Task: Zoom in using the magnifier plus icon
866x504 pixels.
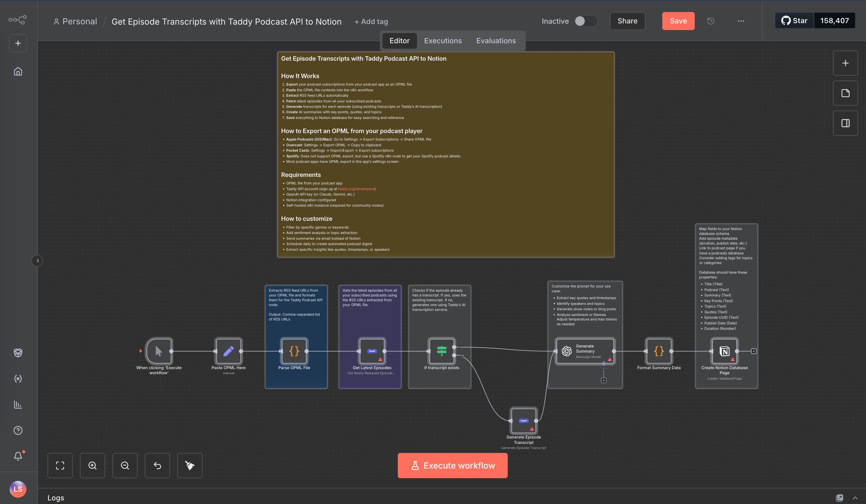Action: click(93, 466)
